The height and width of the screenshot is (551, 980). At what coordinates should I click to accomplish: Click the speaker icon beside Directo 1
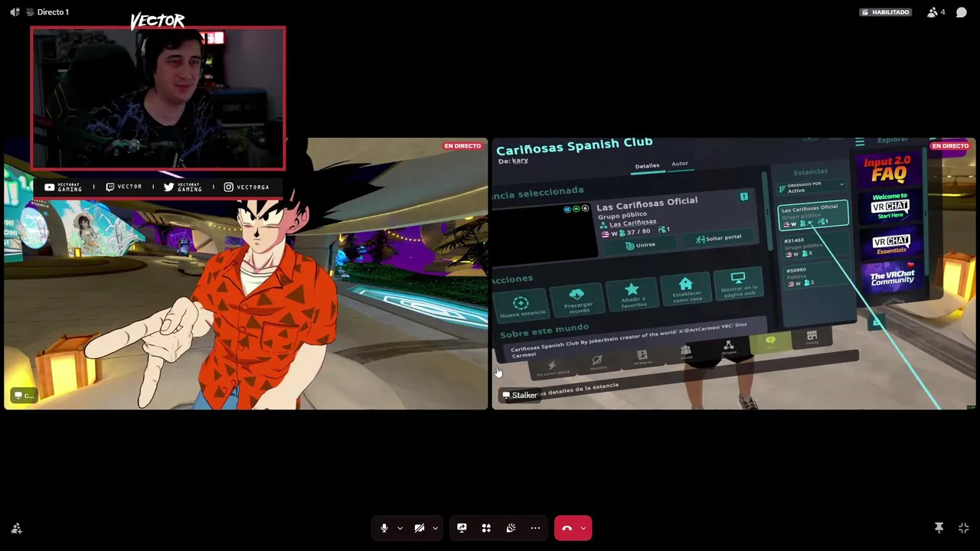tap(15, 12)
